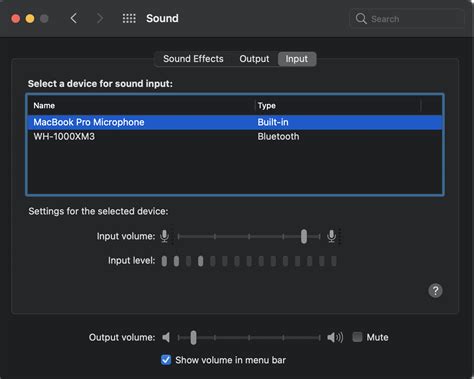Click the Built-in type cell
Viewport: 474px width, 379px height.
(273, 122)
